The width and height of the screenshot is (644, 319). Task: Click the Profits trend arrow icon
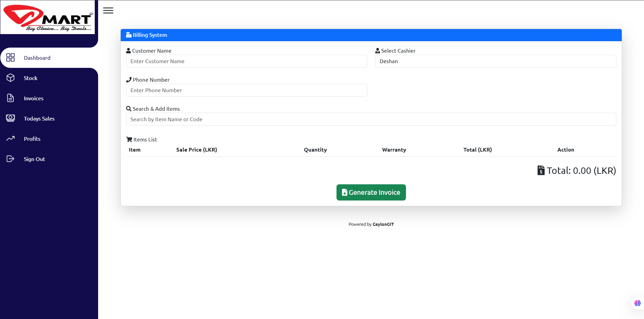[x=10, y=138]
